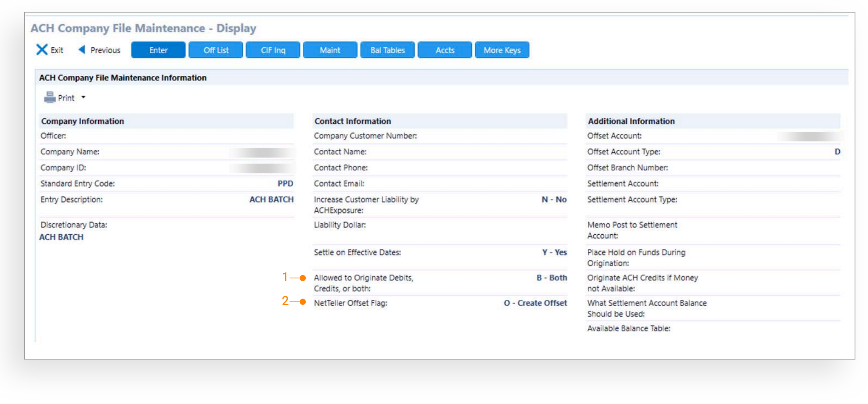This screenshot has height=404, width=868.
Task: Open CIF Inq inquiry
Action: coord(273,50)
